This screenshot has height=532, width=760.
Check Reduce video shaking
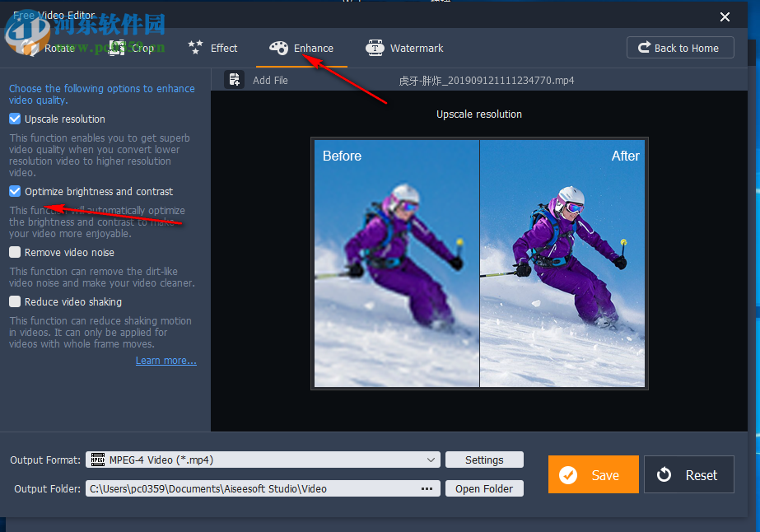pos(14,301)
